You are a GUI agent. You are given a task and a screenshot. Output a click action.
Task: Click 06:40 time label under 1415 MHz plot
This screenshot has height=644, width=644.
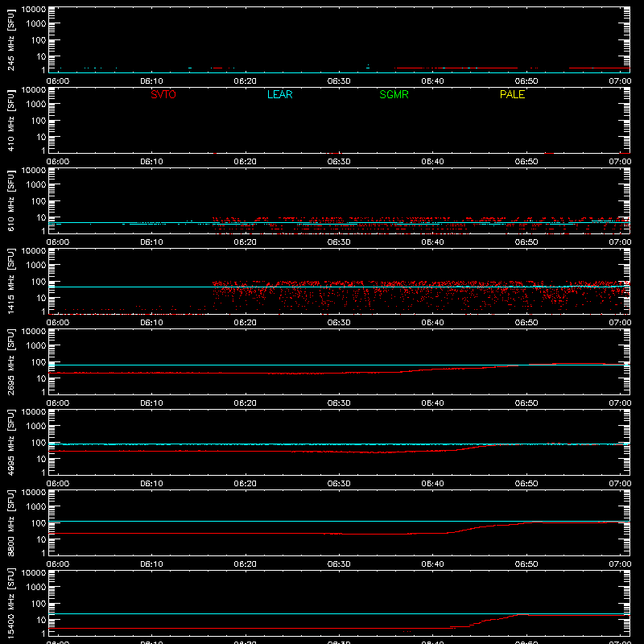click(432, 323)
